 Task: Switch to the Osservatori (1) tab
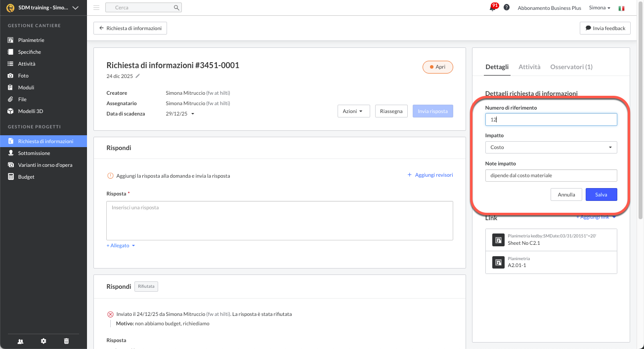click(x=571, y=67)
